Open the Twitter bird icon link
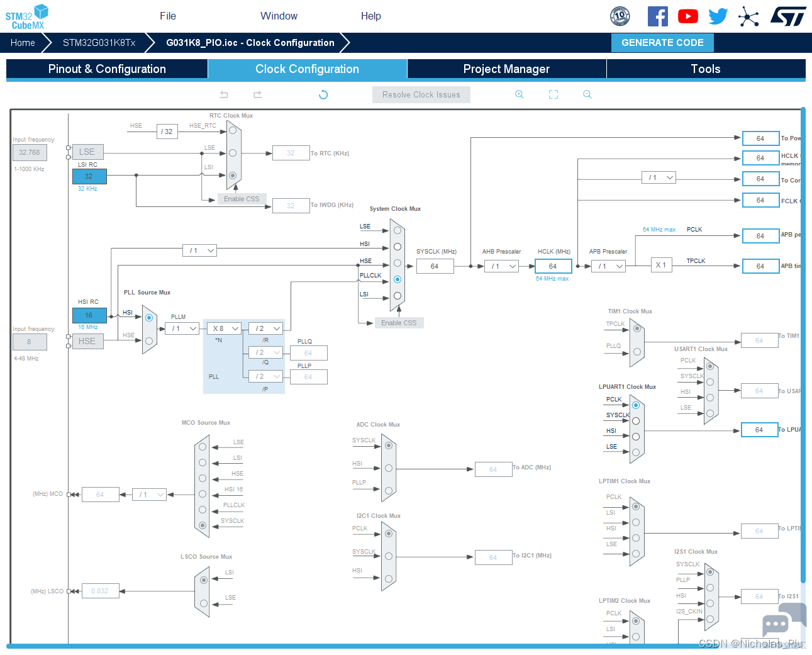 pyautogui.click(x=718, y=16)
